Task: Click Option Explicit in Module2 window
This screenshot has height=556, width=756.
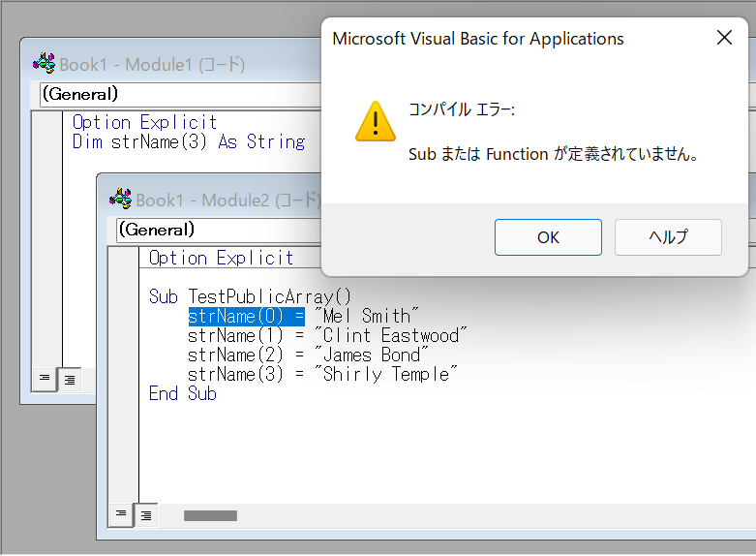Action: (221, 259)
